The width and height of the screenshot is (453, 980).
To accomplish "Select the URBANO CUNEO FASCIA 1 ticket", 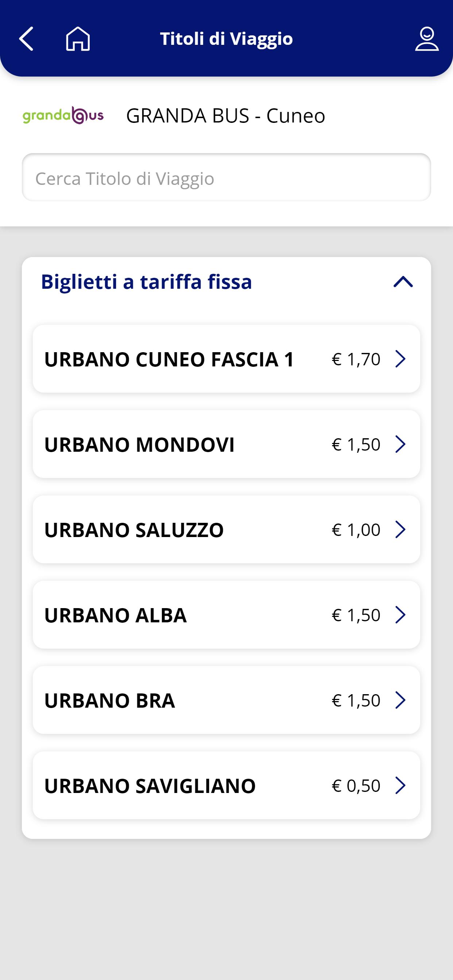I will click(226, 359).
